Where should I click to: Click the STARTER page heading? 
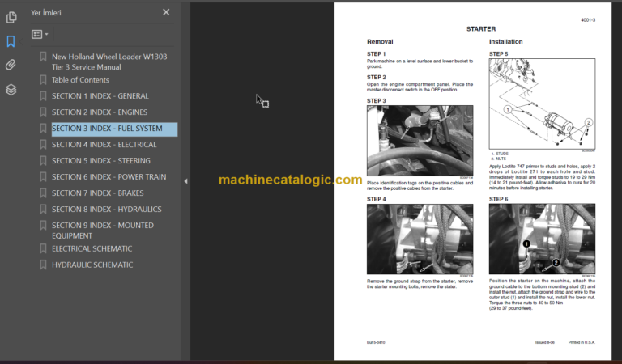(481, 29)
